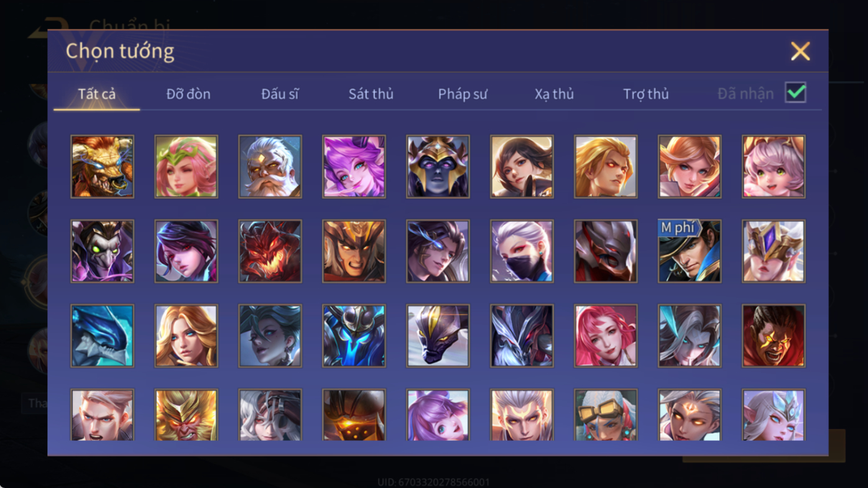The width and height of the screenshot is (868, 488).
Task: Close the Chọn tướng dialog
Action: tap(800, 51)
